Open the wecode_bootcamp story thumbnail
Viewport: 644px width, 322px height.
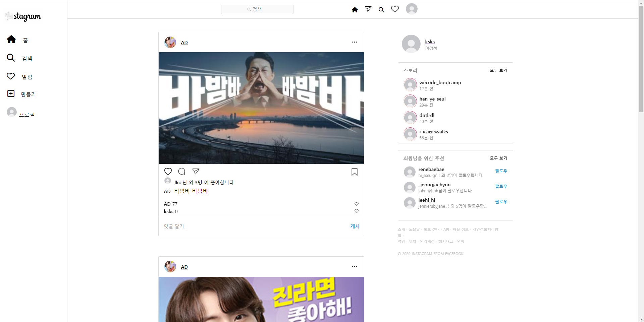tap(410, 85)
